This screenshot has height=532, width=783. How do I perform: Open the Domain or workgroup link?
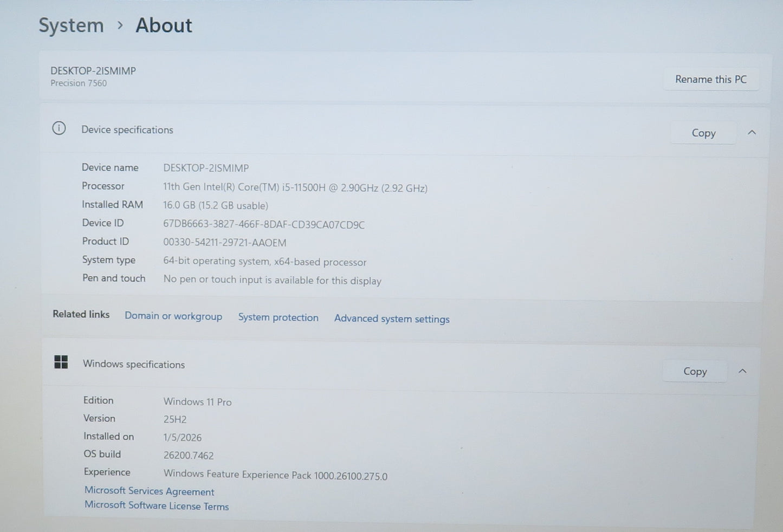(173, 316)
